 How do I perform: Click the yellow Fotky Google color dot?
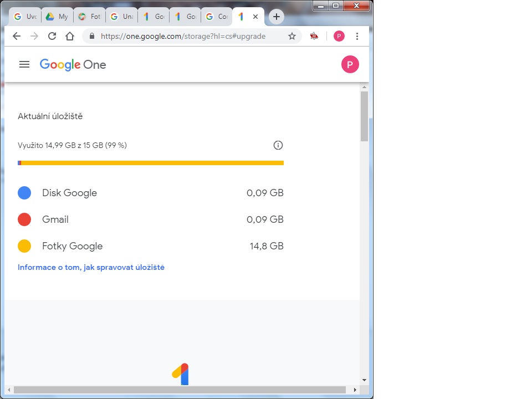click(24, 246)
